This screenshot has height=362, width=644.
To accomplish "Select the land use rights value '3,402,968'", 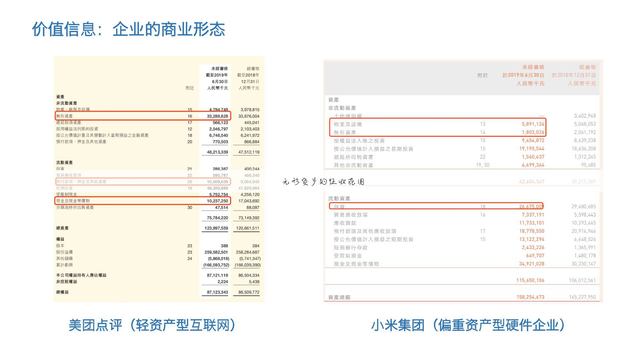I will (585, 116).
